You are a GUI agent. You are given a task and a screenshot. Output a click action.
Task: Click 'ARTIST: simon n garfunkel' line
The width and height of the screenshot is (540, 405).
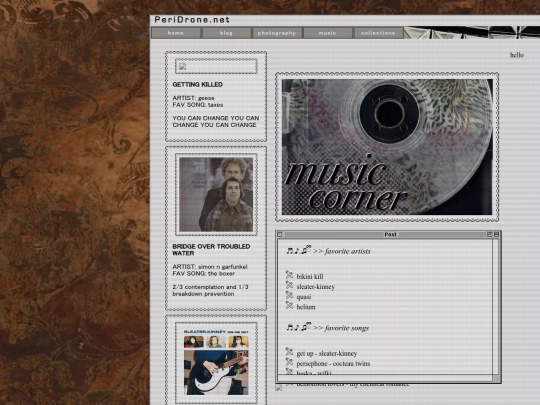[x=210, y=267]
